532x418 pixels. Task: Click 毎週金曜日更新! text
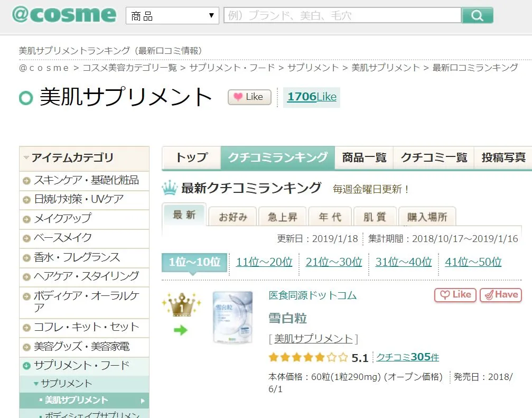[371, 189]
